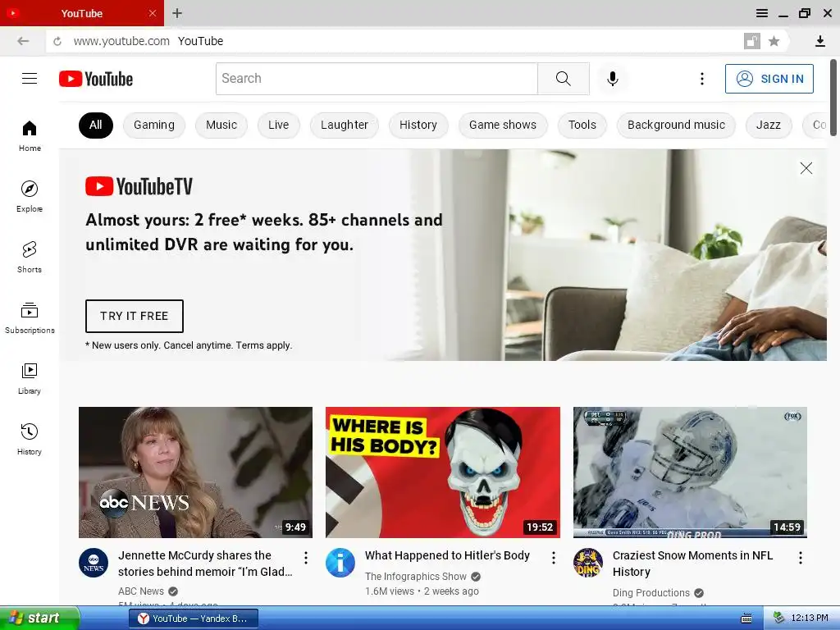Screen dimensions: 840x630
Task: Select the History filter chip
Action: (x=418, y=126)
